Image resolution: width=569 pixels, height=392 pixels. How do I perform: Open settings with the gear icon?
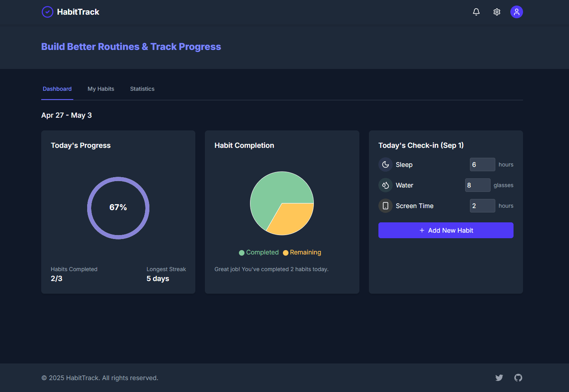[497, 12]
